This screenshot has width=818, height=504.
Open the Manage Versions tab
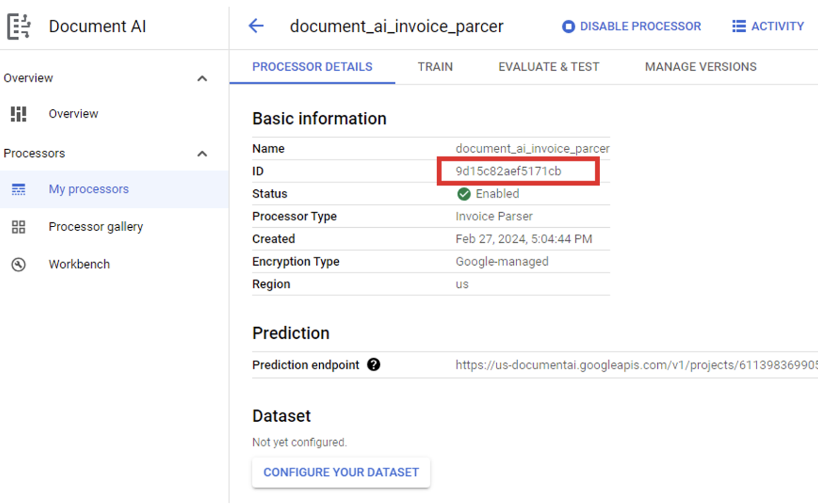(x=701, y=67)
